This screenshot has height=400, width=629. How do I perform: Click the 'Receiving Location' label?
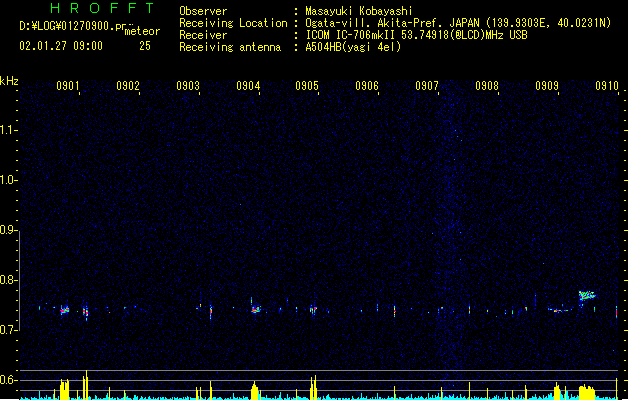click(233, 23)
